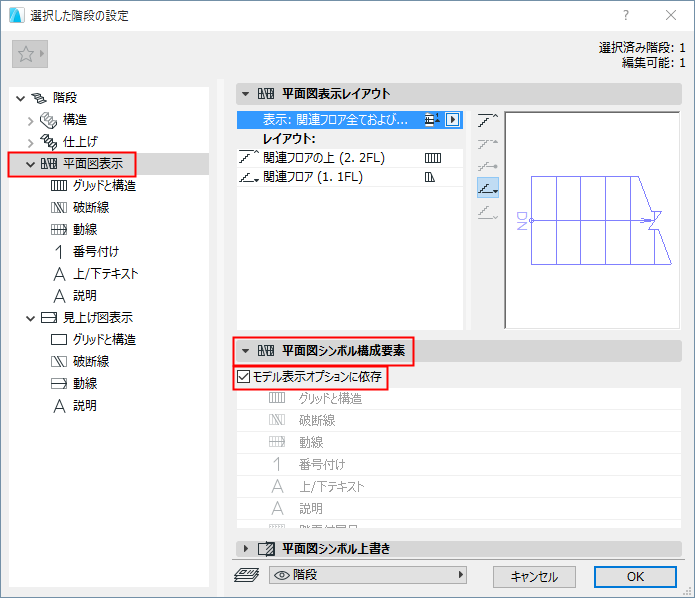Collapse the 見上げ図表示 tree node
Image resolution: width=695 pixels, height=598 pixels.
(31, 318)
